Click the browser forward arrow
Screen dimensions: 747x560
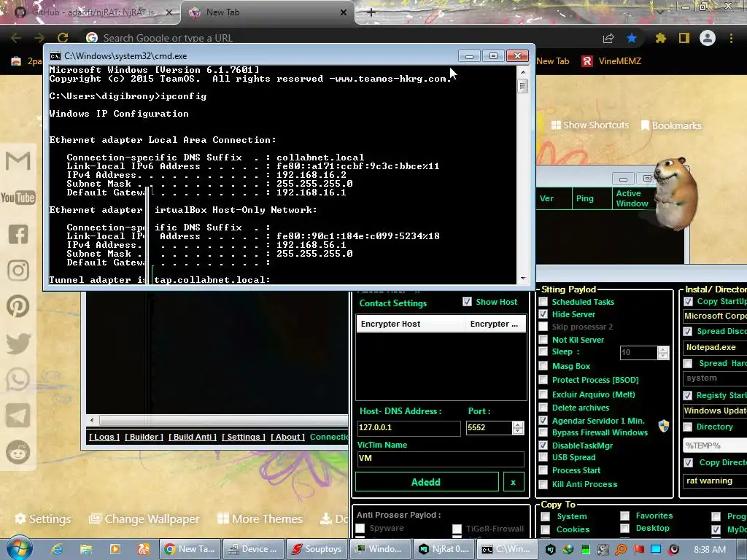(39, 38)
